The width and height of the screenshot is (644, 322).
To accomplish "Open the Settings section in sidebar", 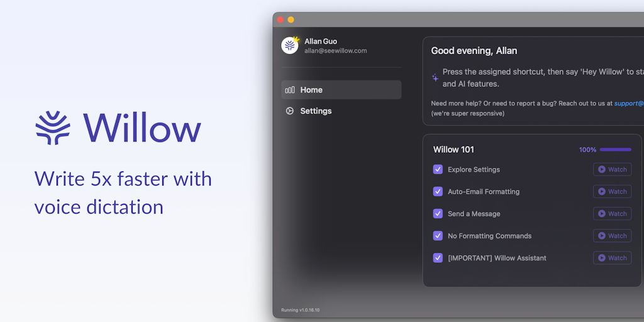I will coord(341,111).
